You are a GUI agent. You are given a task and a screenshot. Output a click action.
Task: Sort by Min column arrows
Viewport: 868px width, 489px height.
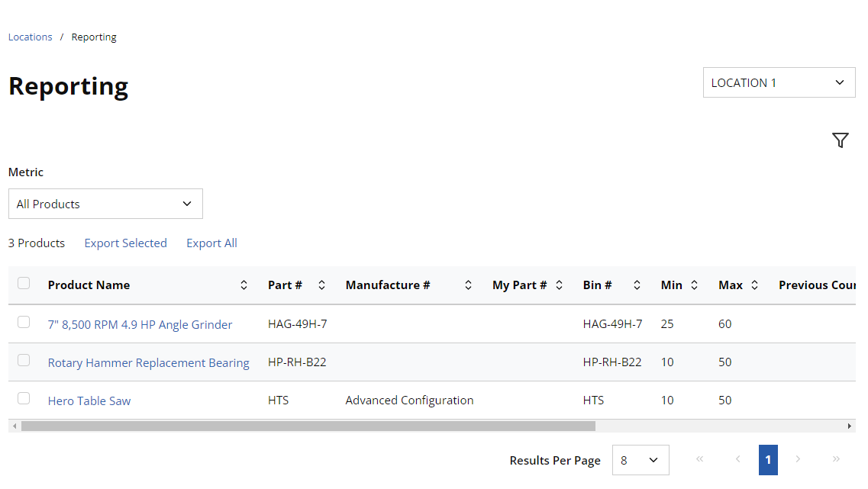click(x=694, y=285)
